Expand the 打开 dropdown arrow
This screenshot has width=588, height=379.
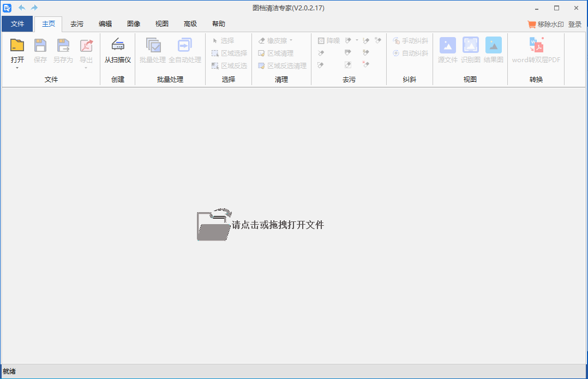(17, 68)
